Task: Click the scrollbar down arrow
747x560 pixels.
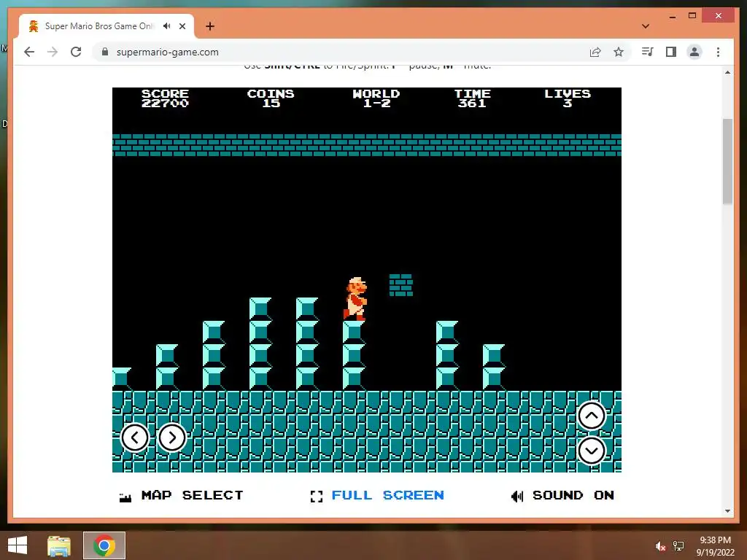Action: 727,511
